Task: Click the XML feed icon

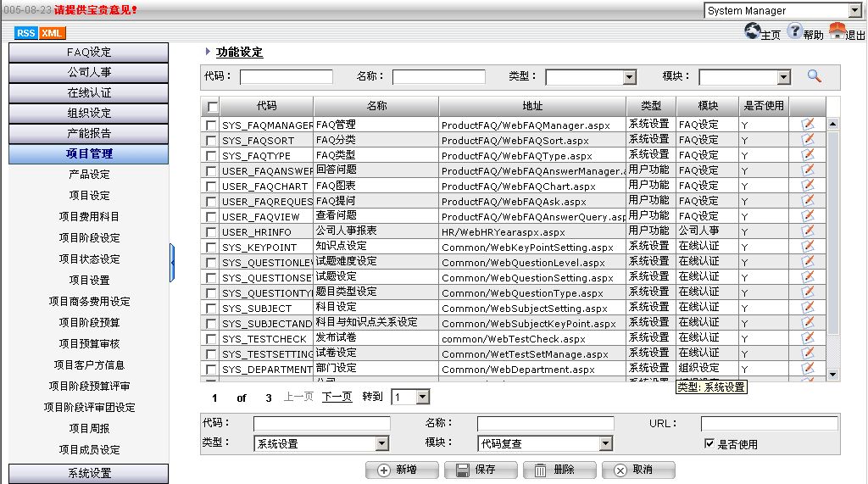Action: pyautogui.click(x=52, y=33)
